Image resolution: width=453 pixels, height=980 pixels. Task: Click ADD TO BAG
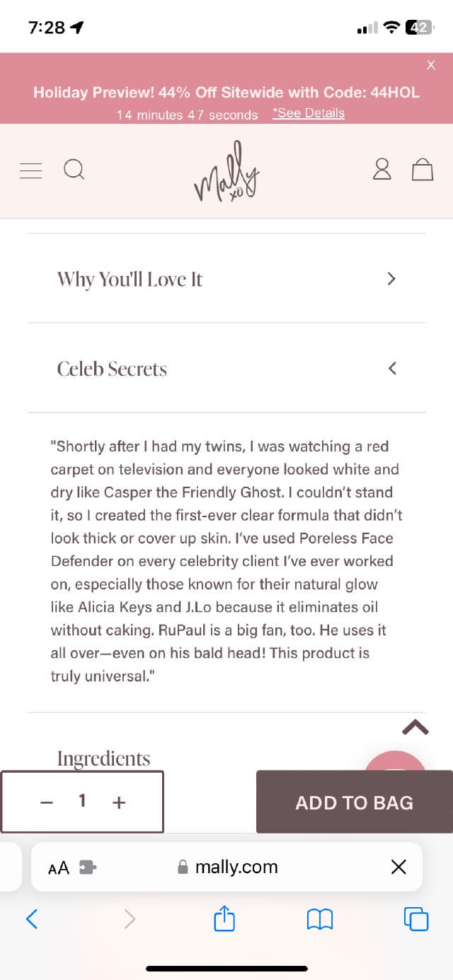[354, 802]
